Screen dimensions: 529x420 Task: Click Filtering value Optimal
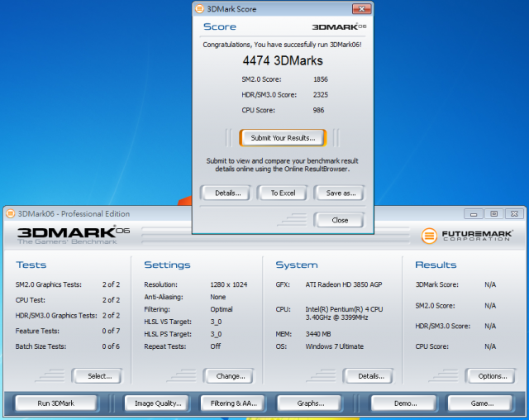tap(221, 309)
